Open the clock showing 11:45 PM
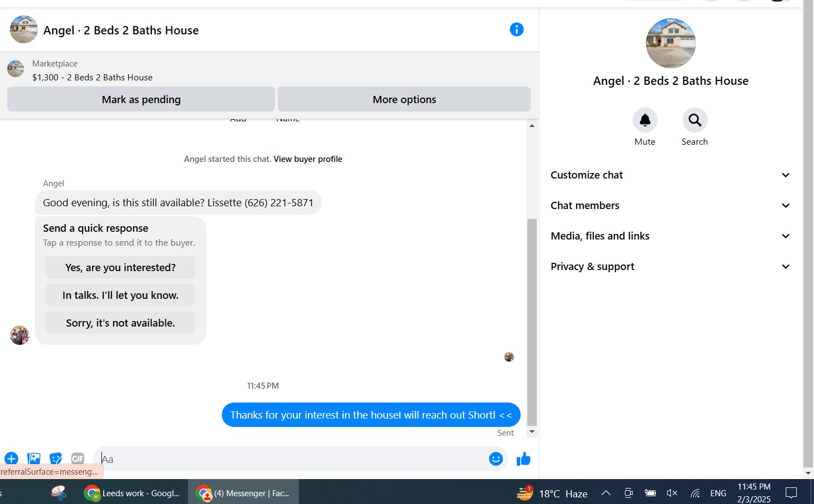Viewport: 814px width, 504px height. [754, 493]
